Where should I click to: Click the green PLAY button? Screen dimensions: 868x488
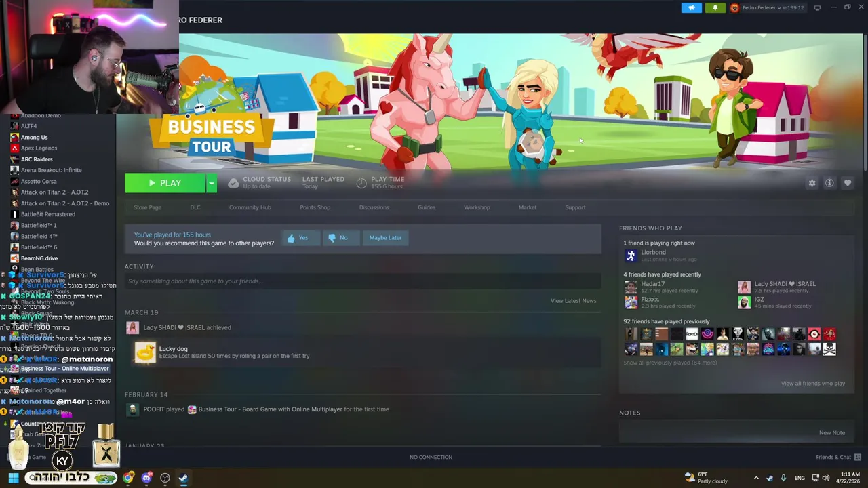(165, 183)
